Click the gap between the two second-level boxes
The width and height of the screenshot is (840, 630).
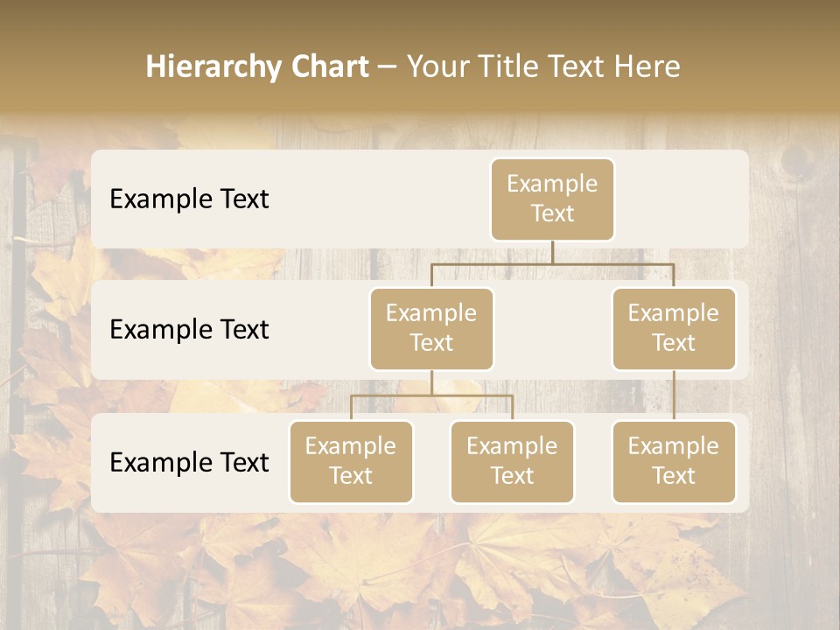click(552, 330)
